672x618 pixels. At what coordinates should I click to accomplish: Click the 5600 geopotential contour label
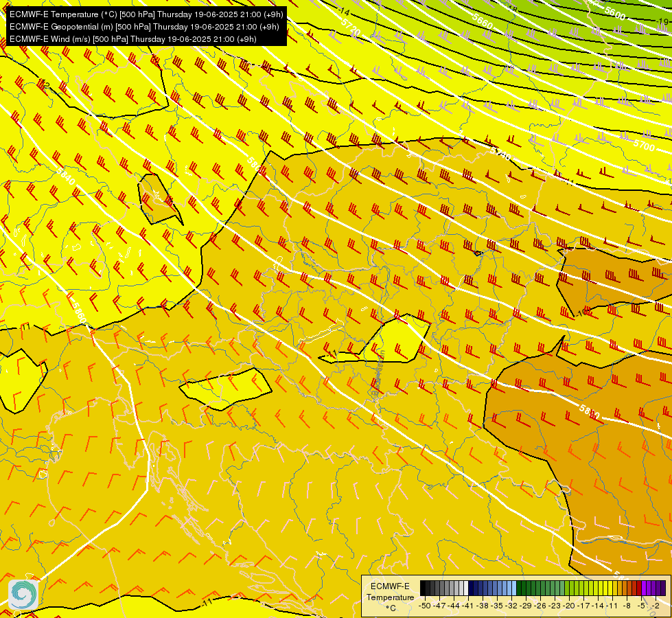pos(615,13)
